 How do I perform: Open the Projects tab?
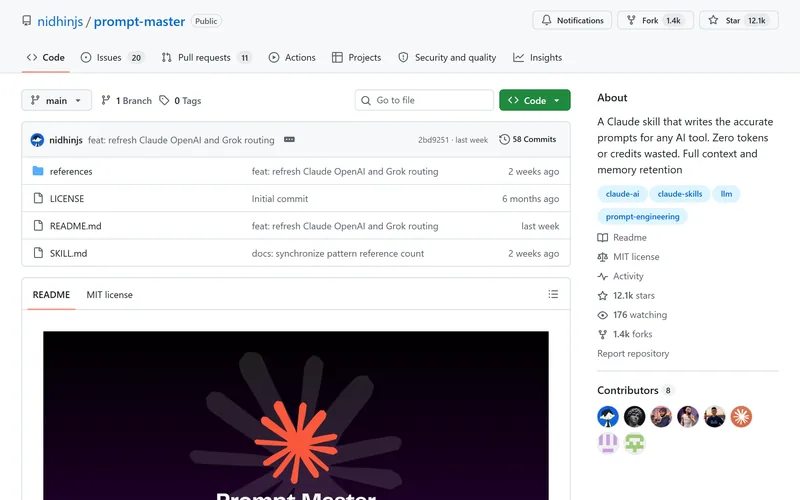[357, 58]
